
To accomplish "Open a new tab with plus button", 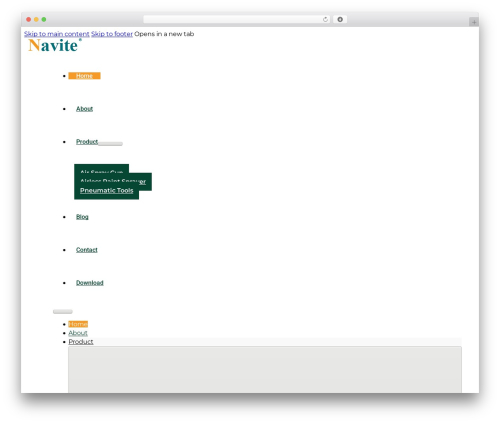I will click(x=474, y=22).
